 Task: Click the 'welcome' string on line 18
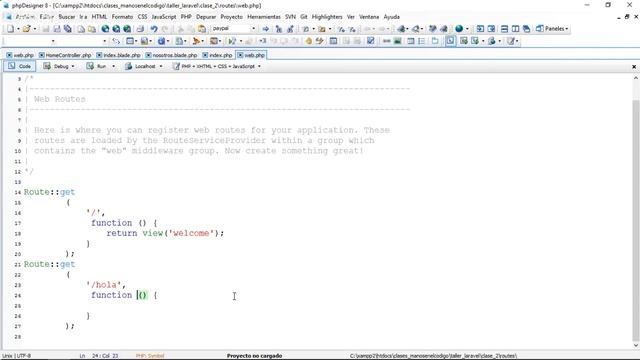point(191,233)
